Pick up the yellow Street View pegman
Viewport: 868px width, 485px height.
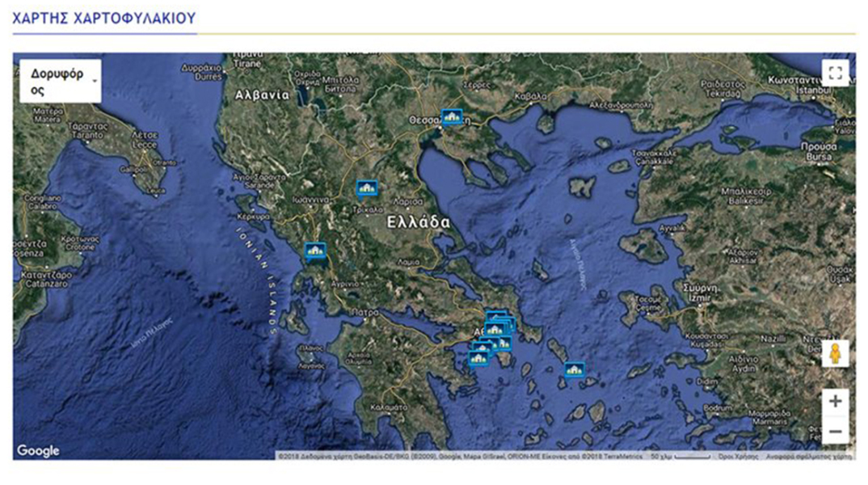point(835,354)
